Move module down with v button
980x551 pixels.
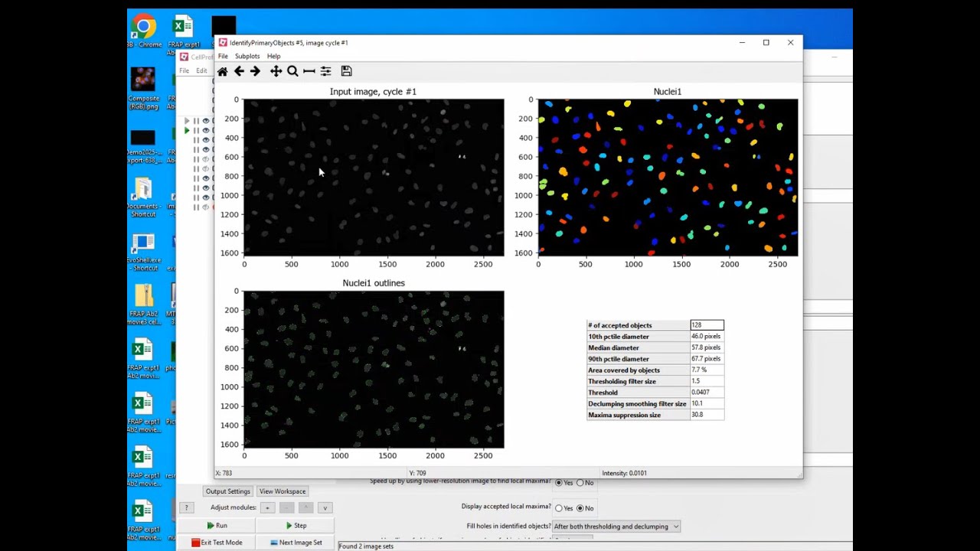point(325,507)
